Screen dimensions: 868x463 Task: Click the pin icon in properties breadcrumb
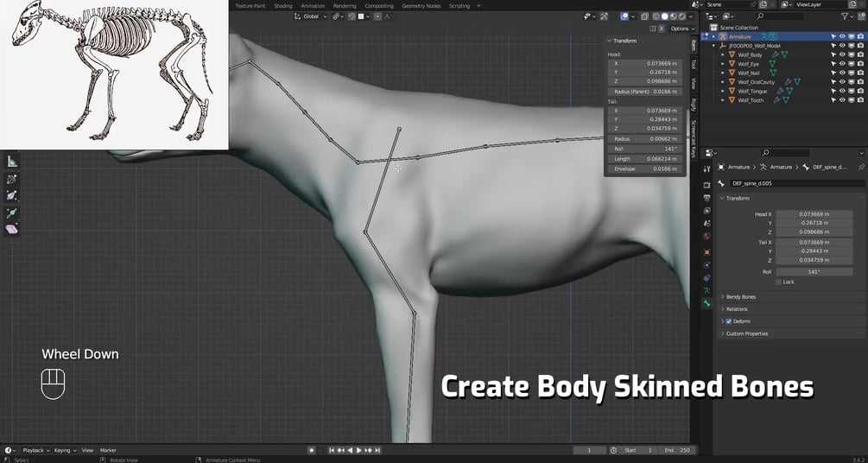click(861, 167)
